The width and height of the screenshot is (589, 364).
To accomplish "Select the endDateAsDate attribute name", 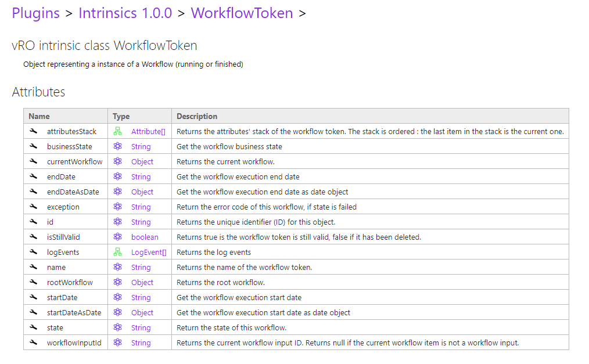I will click(73, 192).
